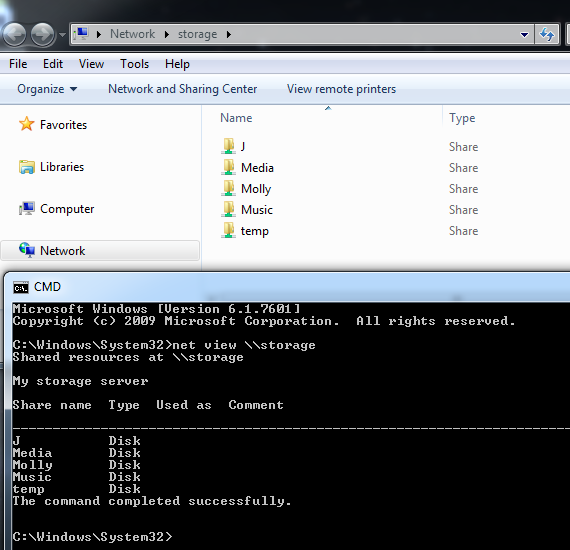Go back with the Explorer back arrow
This screenshot has width=570, height=550.
pyautogui.click(x=15, y=35)
